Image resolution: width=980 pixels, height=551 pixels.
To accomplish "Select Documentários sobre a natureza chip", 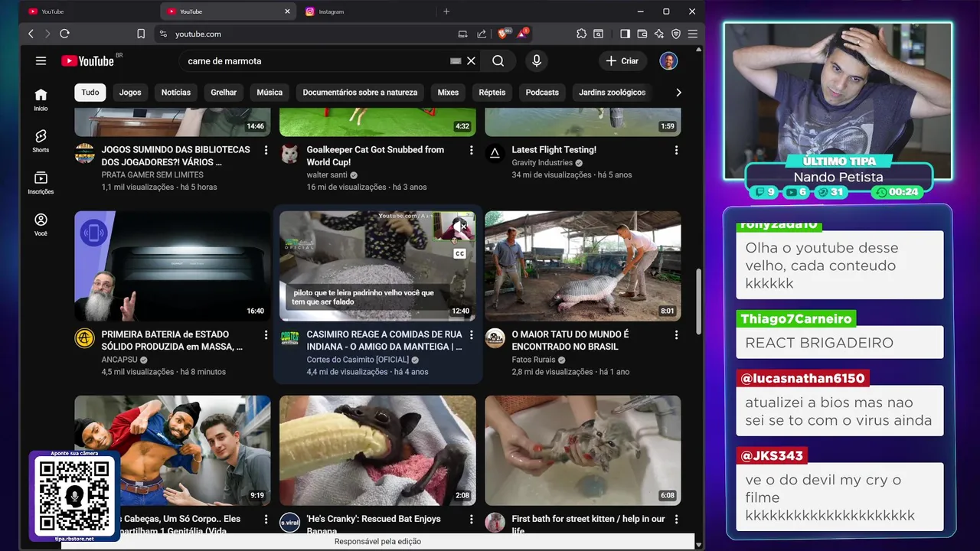I will (x=360, y=93).
